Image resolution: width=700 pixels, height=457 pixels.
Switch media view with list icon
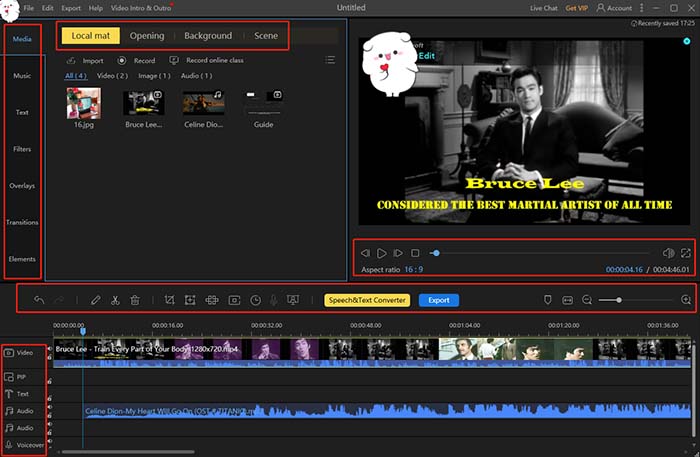click(330, 60)
